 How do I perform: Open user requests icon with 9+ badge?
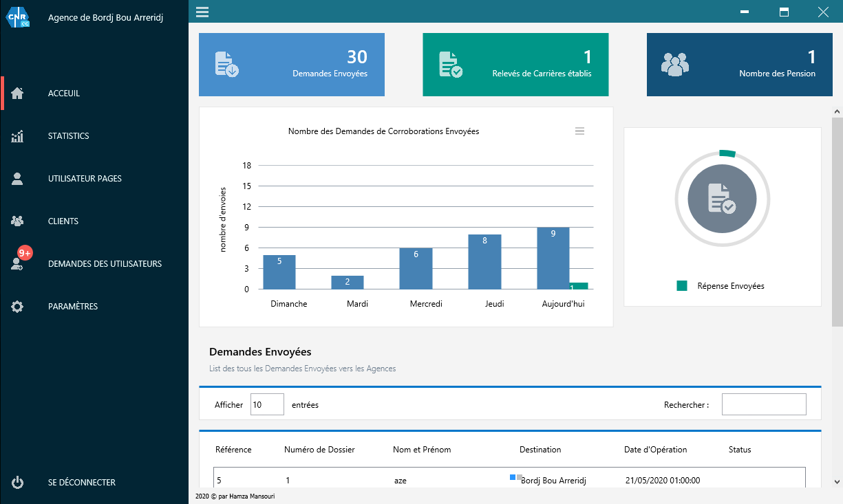(x=19, y=263)
